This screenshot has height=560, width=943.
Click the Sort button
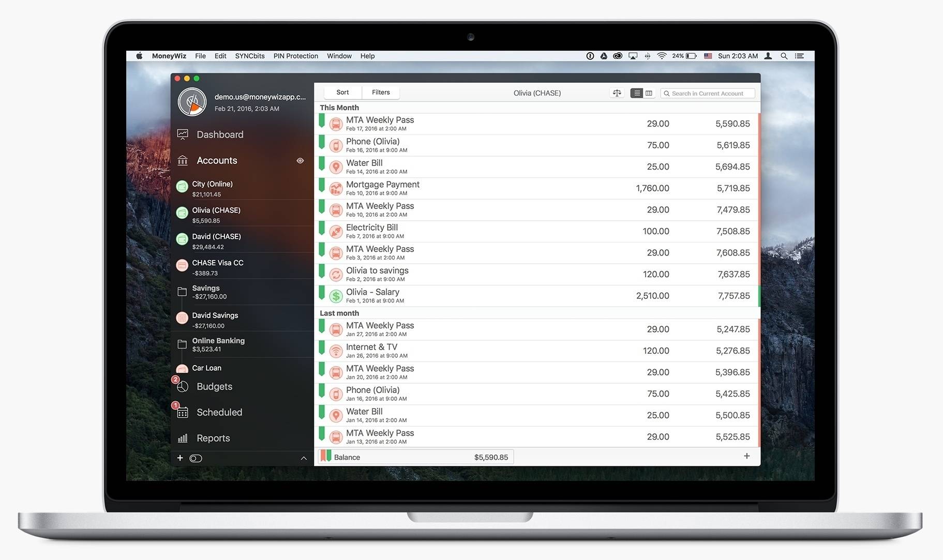tap(342, 93)
